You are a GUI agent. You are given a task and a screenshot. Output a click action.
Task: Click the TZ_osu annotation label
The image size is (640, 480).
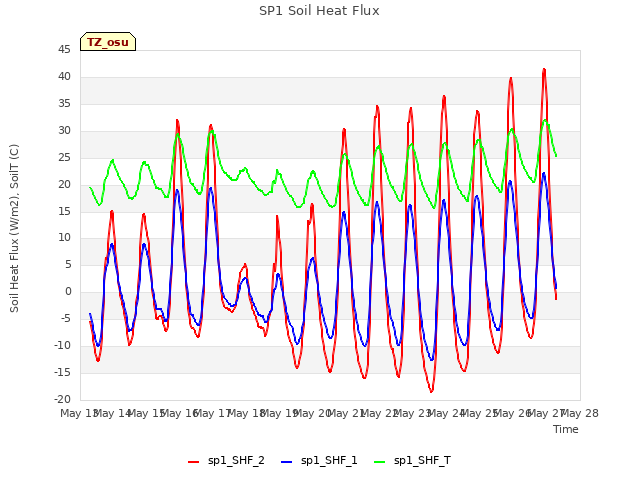coord(108,42)
